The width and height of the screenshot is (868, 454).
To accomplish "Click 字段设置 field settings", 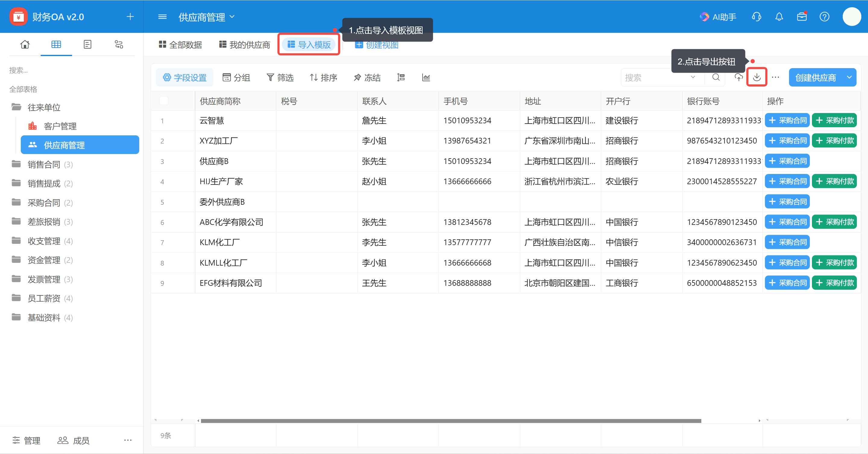I will (x=184, y=77).
